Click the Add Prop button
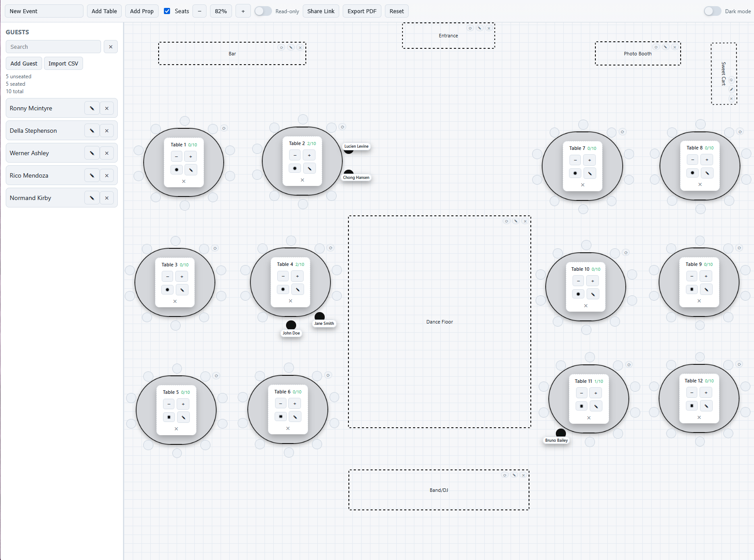Image resolution: width=754 pixels, height=560 pixels. (141, 11)
